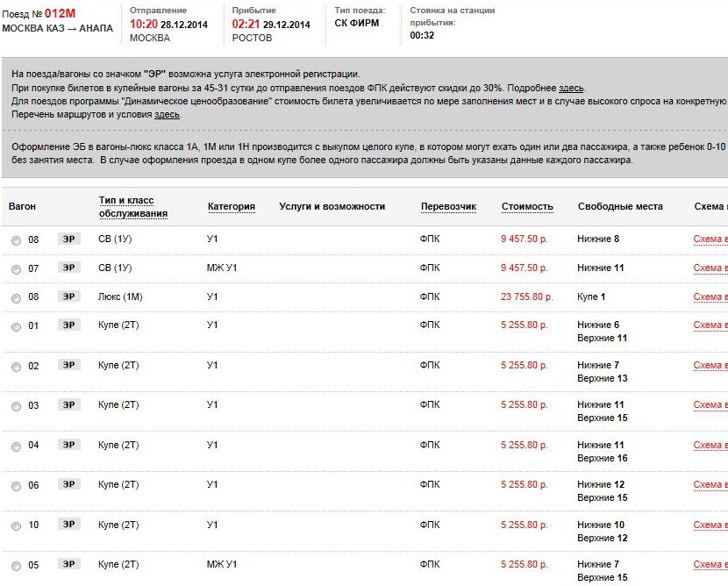Select radio button for Люкс (1М) wagon
Screen dimensions: 728x586
[x=16, y=298]
